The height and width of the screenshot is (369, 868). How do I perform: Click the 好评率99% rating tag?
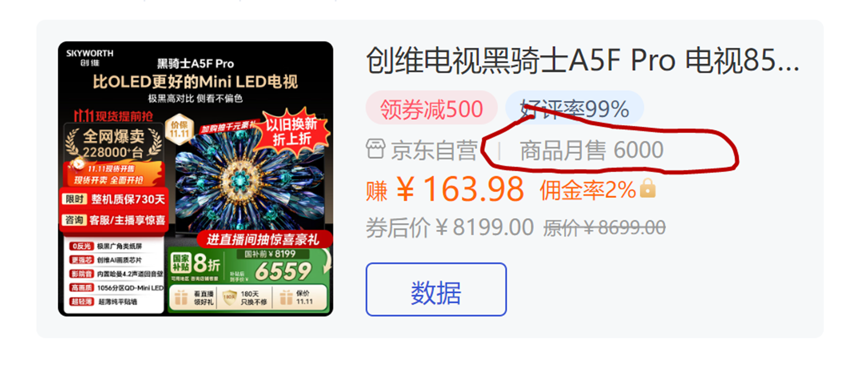click(x=575, y=109)
